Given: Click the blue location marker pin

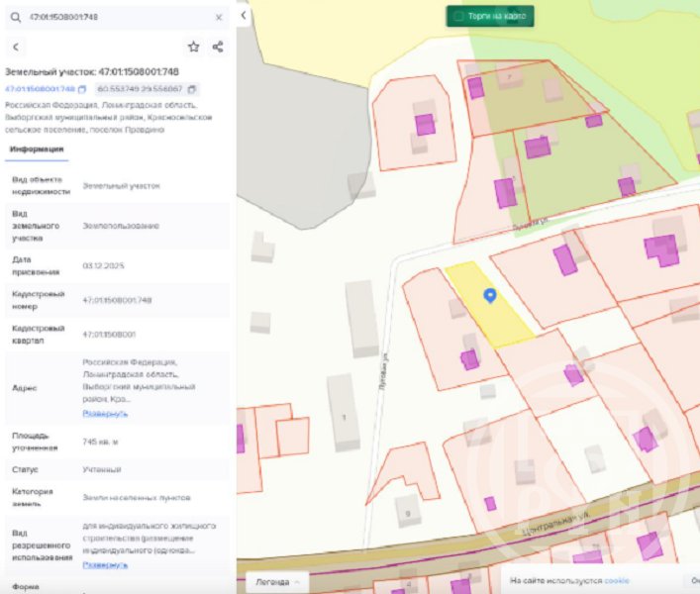Looking at the screenshot, I should coord(488,295).
